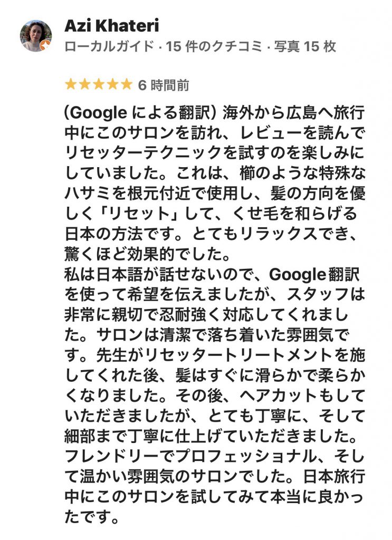Open the 写真 15 枚 count
392x540 pixels.
[304, 47]
